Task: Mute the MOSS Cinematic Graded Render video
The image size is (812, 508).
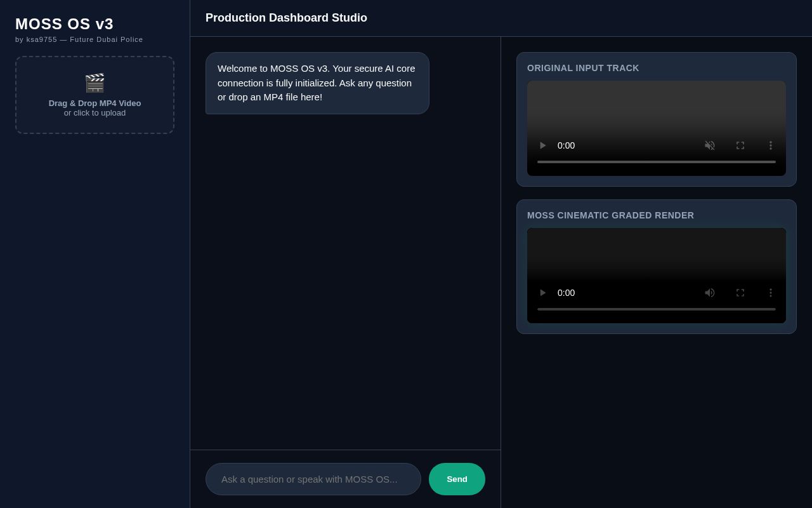Action: [x=710, y=293]
